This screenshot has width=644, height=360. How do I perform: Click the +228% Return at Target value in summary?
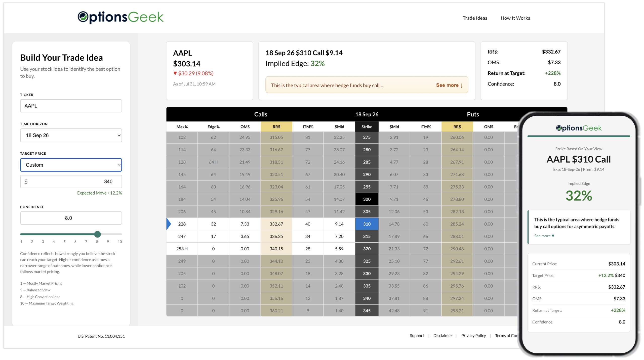552,73
